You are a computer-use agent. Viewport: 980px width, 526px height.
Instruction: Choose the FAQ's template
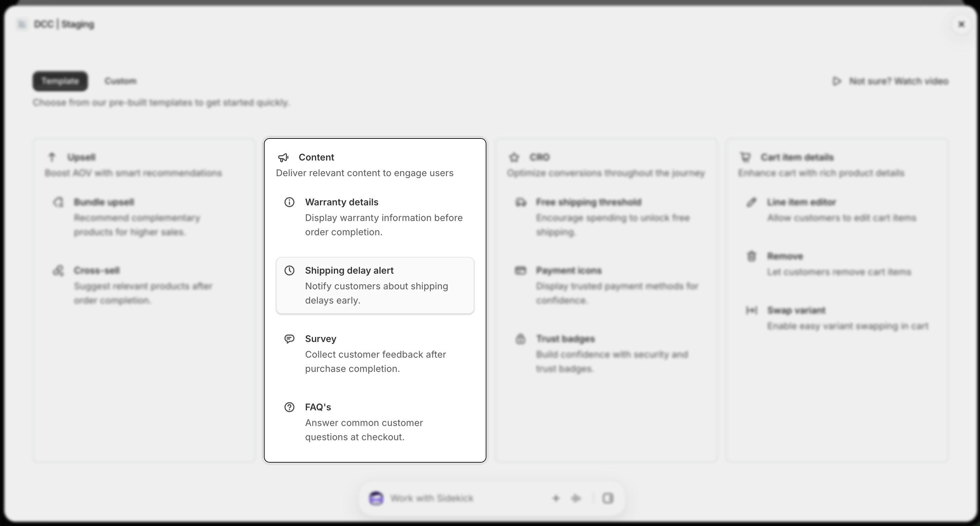[375, 422]
